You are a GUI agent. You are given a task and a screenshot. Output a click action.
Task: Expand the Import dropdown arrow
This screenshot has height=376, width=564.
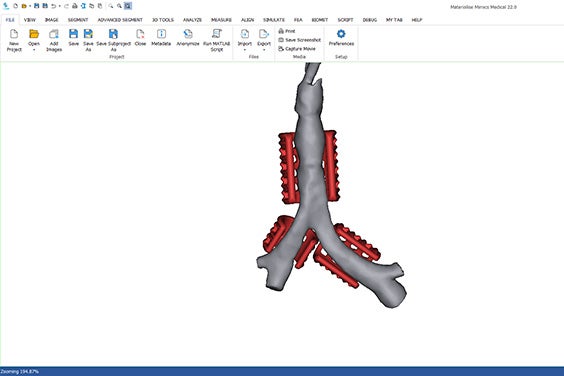pyautogui.click(x=245, y=50)
